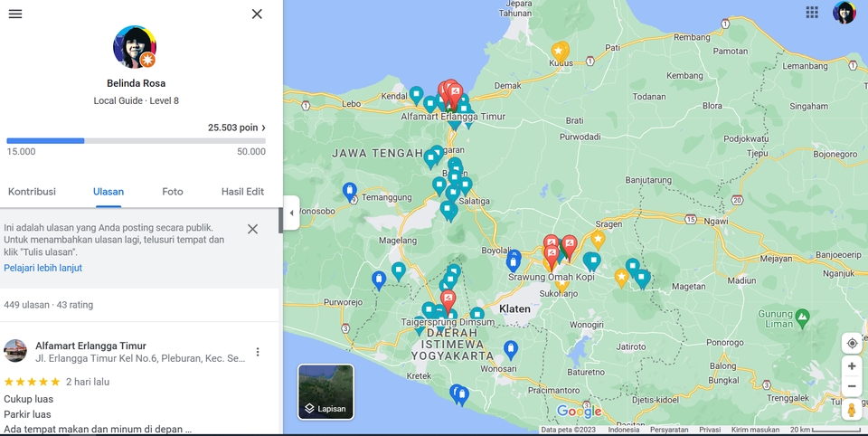Click the yellow star pin near Sukoharjo

[x=562, y=284]
